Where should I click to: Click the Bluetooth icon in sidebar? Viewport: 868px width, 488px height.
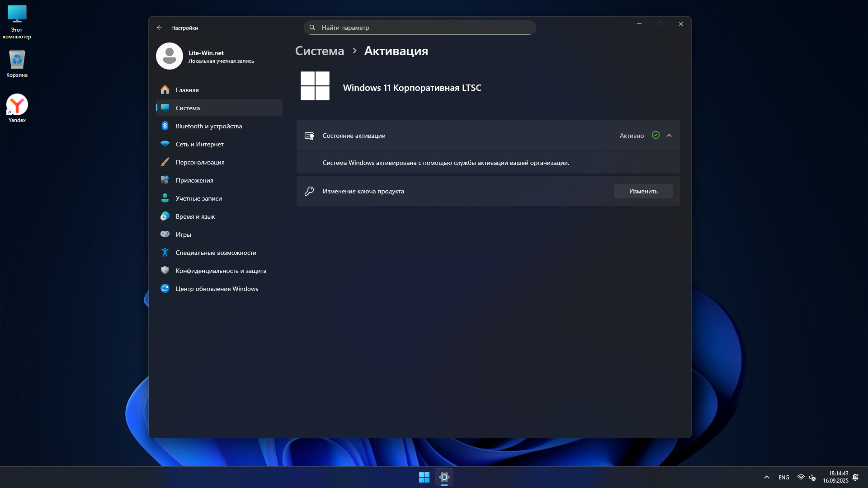click(x=165, y=126)
